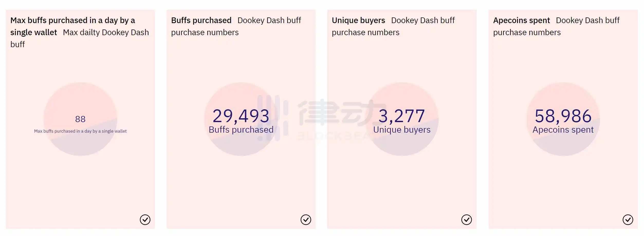
Task: Click query subtitle under 'Apecoins spent' title
Action: tap(556, 26)
